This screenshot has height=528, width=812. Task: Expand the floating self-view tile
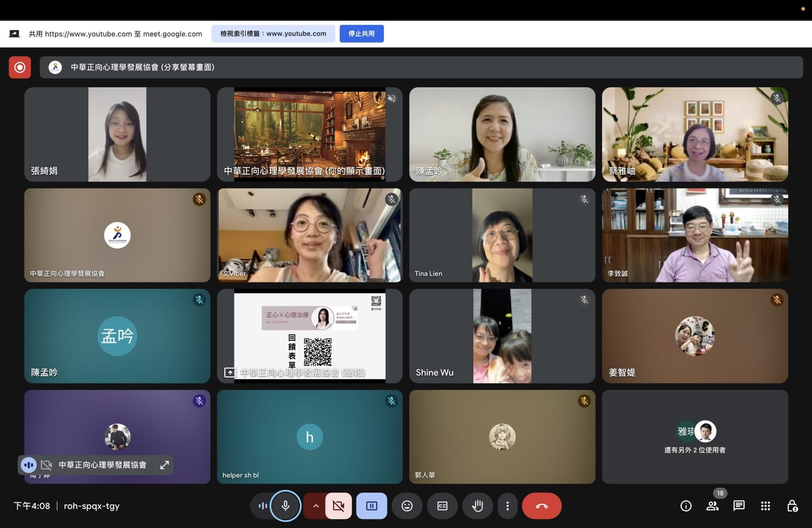point(164,465)
